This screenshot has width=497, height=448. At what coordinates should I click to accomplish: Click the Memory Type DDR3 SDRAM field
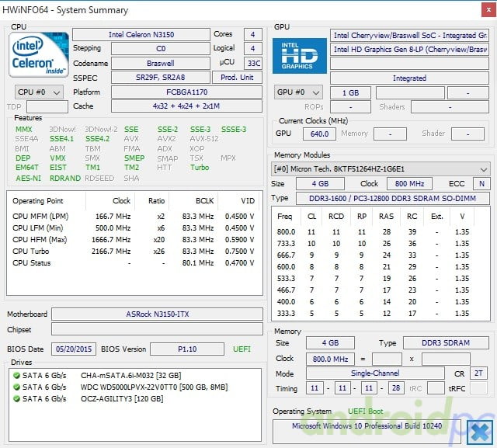pyautogui.click(x=446, y=343)
